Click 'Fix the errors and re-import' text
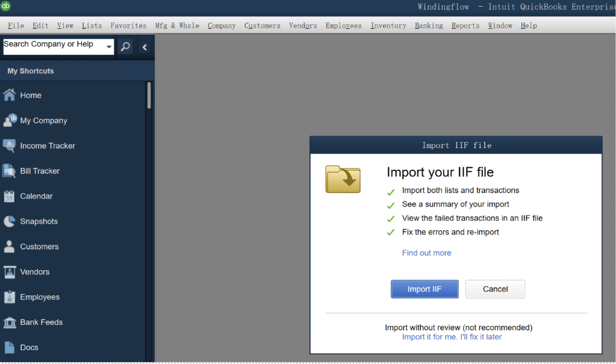616x364 pixels. click(x=450, y=232)
